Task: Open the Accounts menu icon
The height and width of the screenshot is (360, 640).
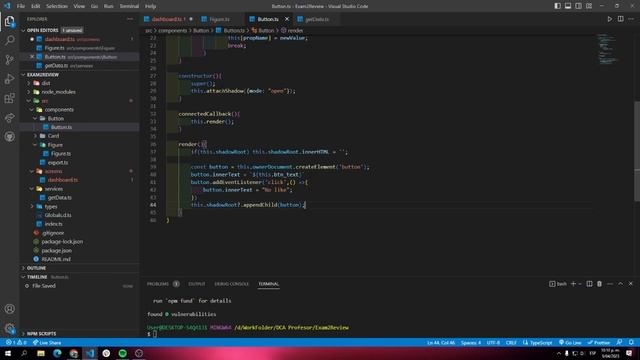Action: coord(9,309)
